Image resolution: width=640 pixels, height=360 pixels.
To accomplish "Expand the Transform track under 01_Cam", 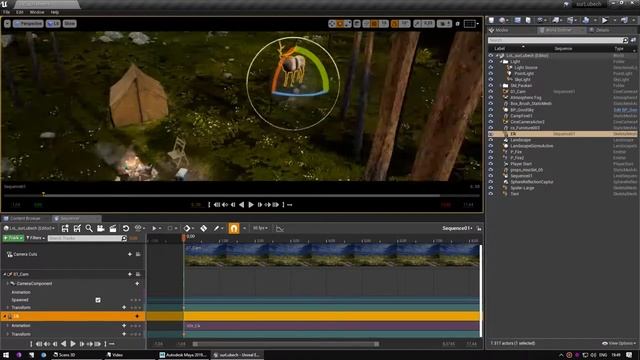I will point(7,307).
